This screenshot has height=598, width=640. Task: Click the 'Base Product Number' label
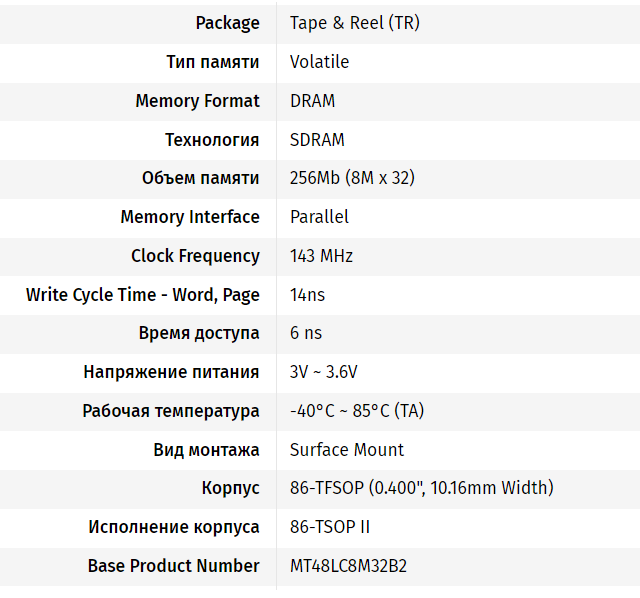click(174, 566)
